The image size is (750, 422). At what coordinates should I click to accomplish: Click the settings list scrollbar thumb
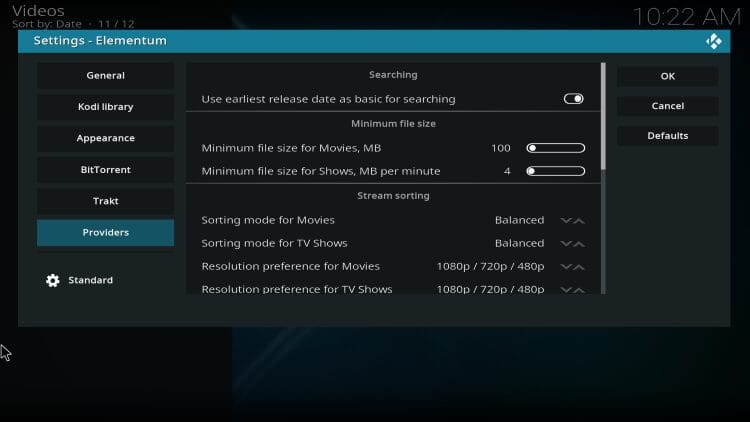(603, 116)
